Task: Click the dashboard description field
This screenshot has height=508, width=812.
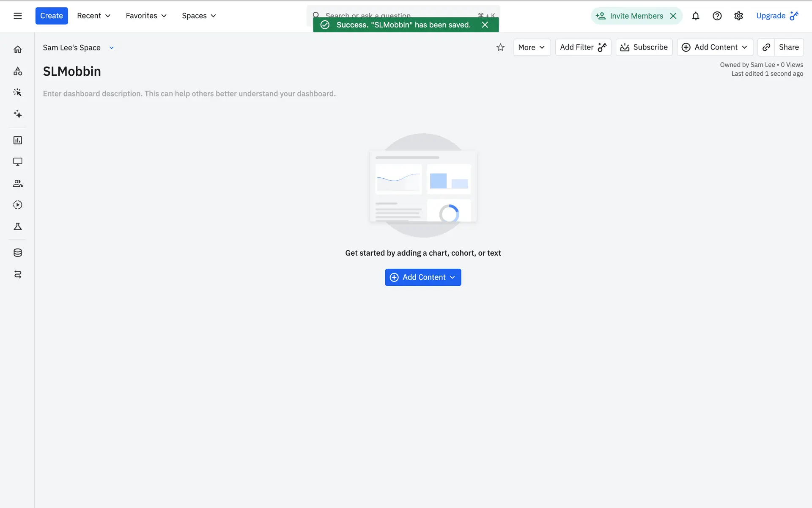Action: pos(189,94)
